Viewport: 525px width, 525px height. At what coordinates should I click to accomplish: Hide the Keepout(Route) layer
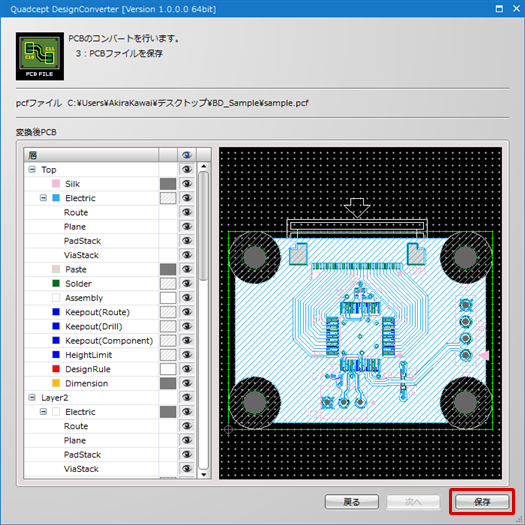pos(187,312)
